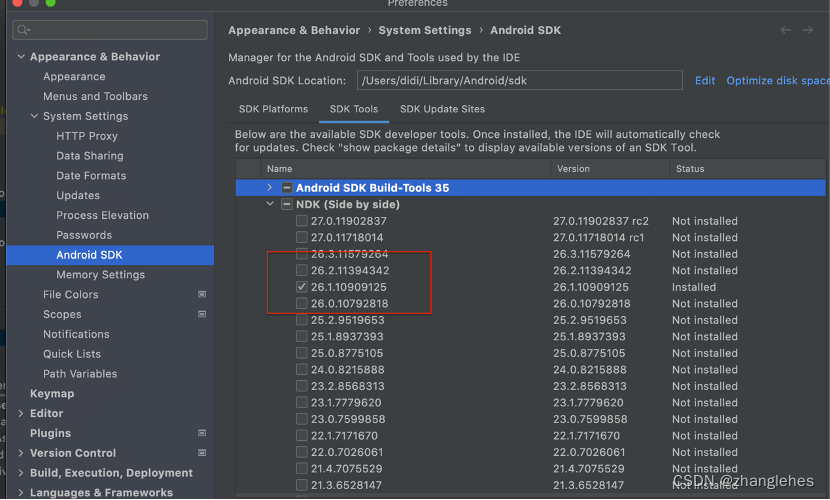Open Plugins settings page
The image size is (830, 500).
(x=50, y=433)
